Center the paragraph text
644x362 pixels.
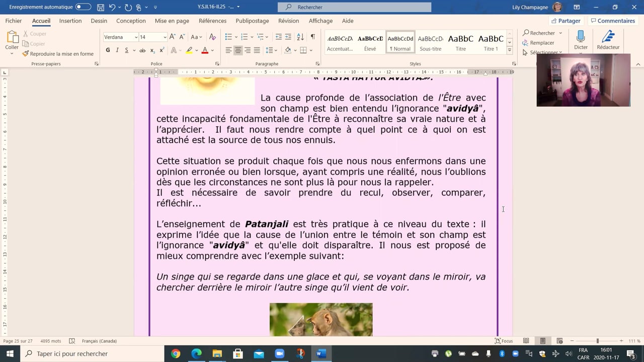coord(238,50)
